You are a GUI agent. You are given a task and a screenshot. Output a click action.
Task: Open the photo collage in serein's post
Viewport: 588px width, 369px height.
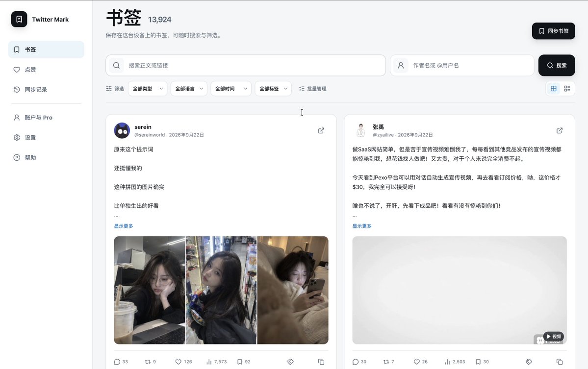(221, 290)
